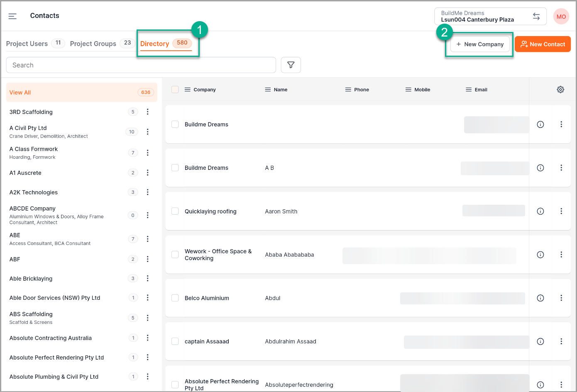Click the filter funnel icon
The image size is (577, 392).
[x=291, y=65]
